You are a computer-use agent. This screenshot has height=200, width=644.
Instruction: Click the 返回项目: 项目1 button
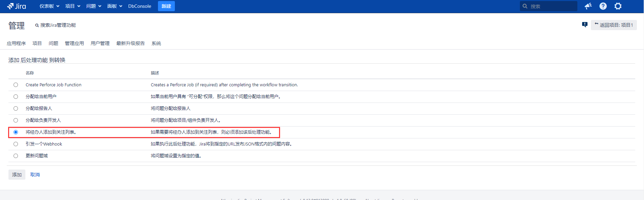click(x=614, y=25)
